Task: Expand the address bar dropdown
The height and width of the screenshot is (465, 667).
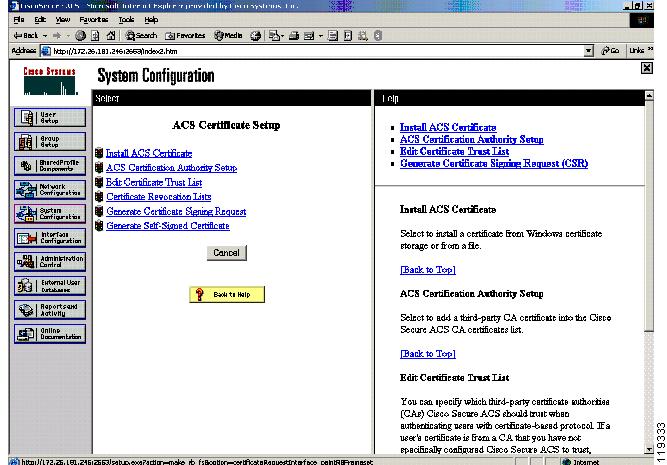Action: click(x=588, y=51)
